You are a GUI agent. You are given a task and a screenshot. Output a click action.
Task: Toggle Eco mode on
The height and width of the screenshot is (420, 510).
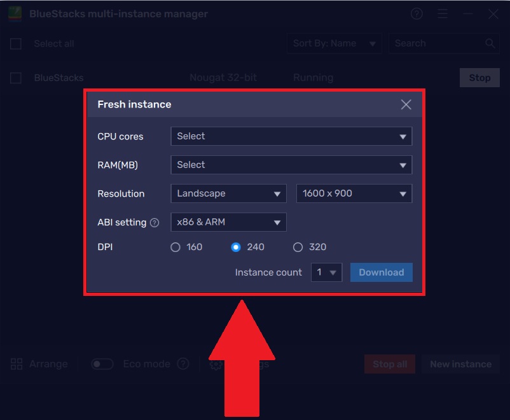[x=102, y=364]
